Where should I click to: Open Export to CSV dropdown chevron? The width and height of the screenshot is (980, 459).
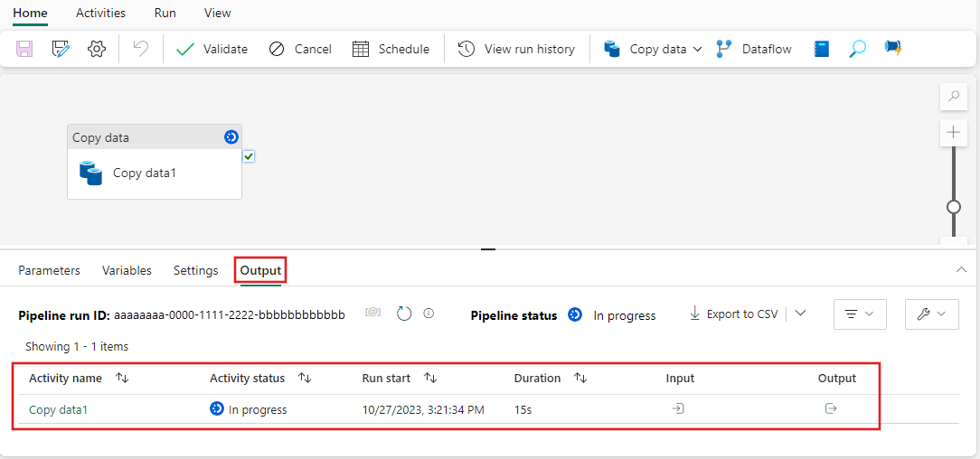[800, 314]
